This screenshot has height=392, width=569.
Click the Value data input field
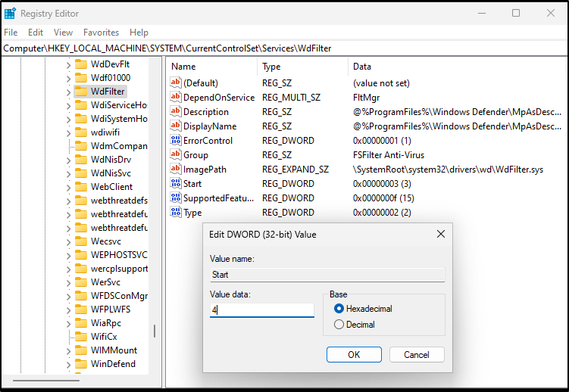(x=261, y=310)
